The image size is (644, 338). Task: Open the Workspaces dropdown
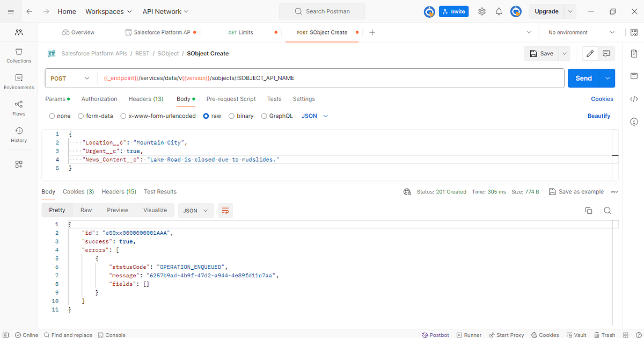[108, 11]
